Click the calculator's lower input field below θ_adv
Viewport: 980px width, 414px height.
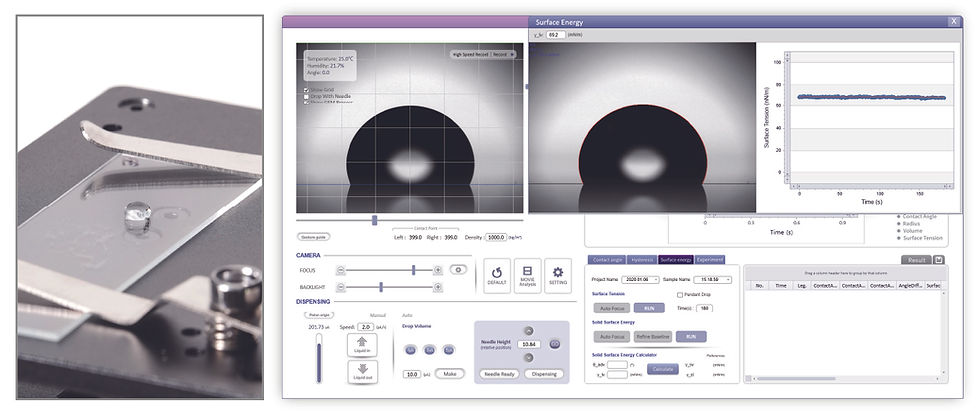618,375
